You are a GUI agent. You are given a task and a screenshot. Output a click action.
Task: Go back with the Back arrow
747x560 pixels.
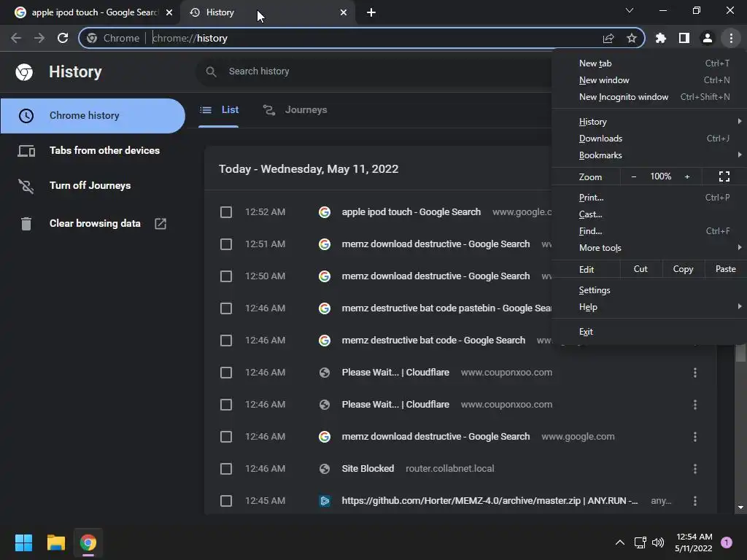coord(16,38)
